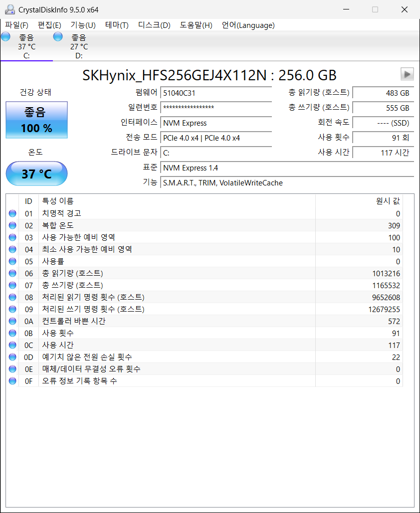Click the status orb for row 0D
Viewport: 420px width, 513px height.
[x=12, y=357]
